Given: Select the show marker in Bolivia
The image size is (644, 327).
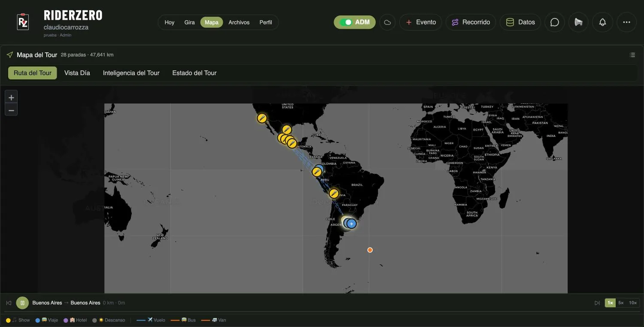Looking at the screenshot, I should tap(334, 194).
